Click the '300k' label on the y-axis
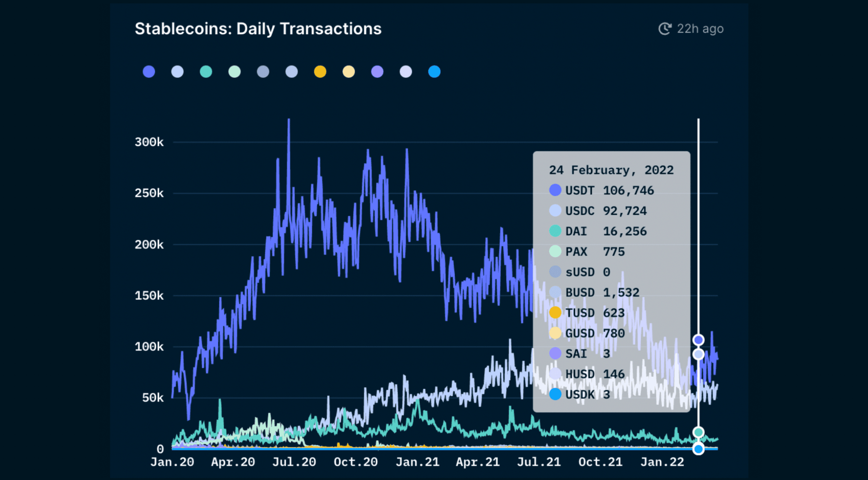This screenshot has height=480, width=868. pyautogui.click(x=150, y=142)
